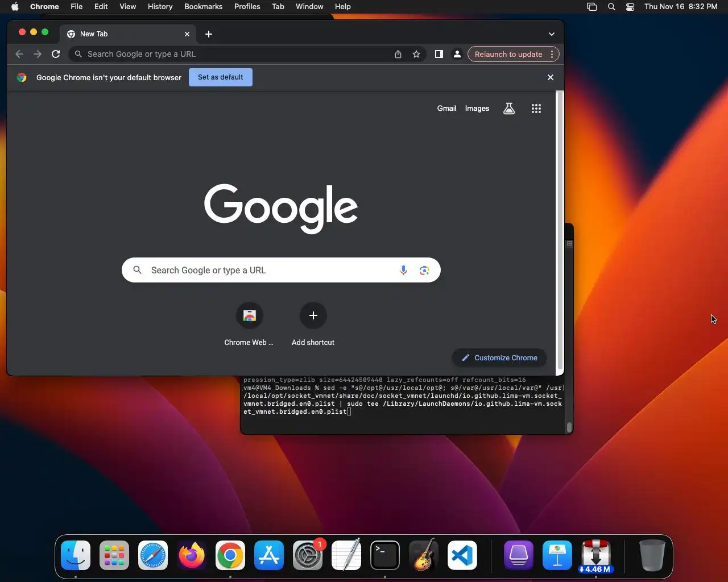Open the Window menu
Screen dimensions: 728x582
tap(309, 6)
